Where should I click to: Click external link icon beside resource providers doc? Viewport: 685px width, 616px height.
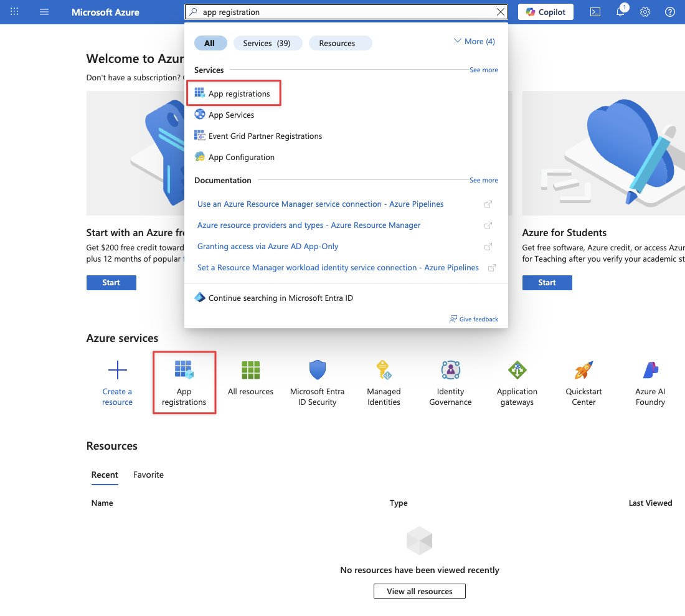(488, 225)
